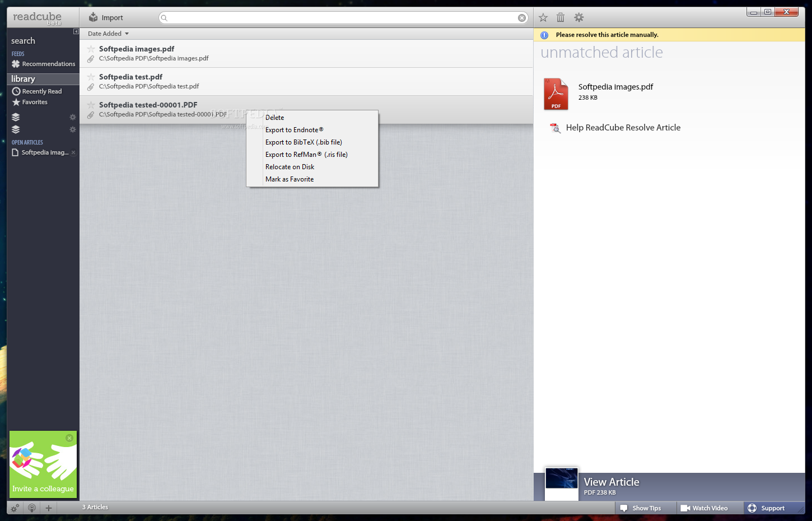Close the Softpedia imag... open article

pyautogui.click(x=73, y=152)
